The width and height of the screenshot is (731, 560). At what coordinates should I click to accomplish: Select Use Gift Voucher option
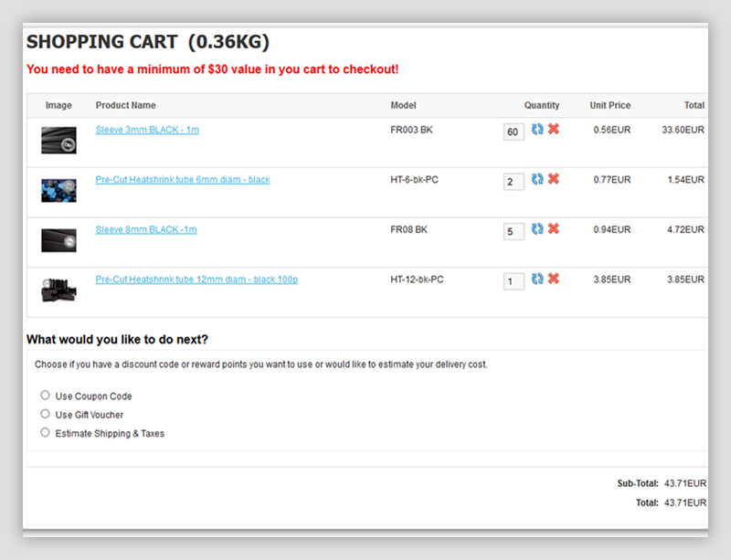click(45, 414)
